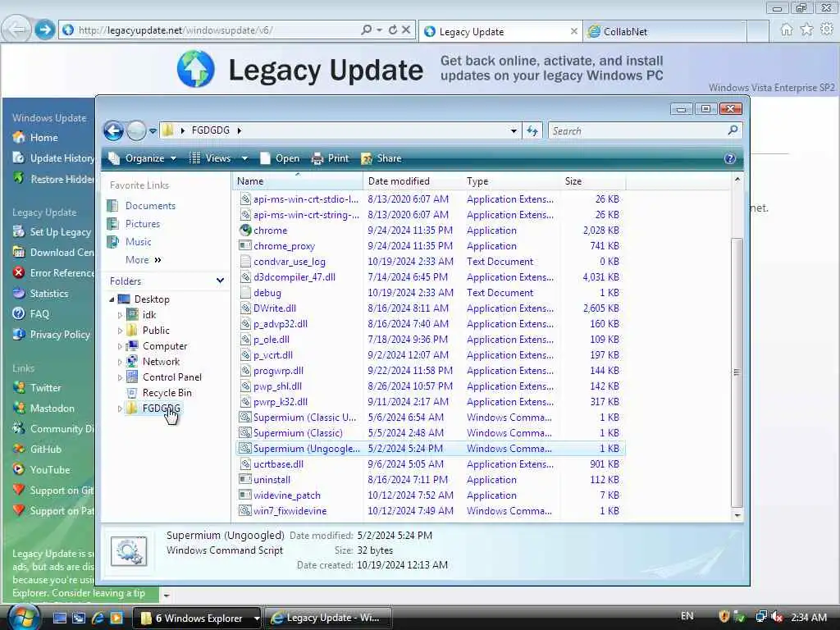Open GitHub link in sidebar
The image size is (840, 630).
tap(46, 450)
